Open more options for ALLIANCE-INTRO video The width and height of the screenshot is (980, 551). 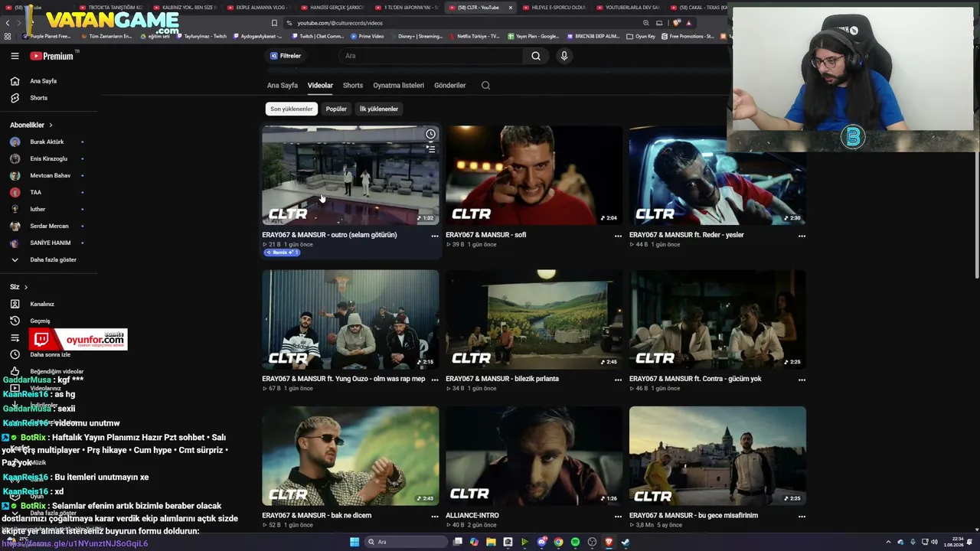[618, 516]
